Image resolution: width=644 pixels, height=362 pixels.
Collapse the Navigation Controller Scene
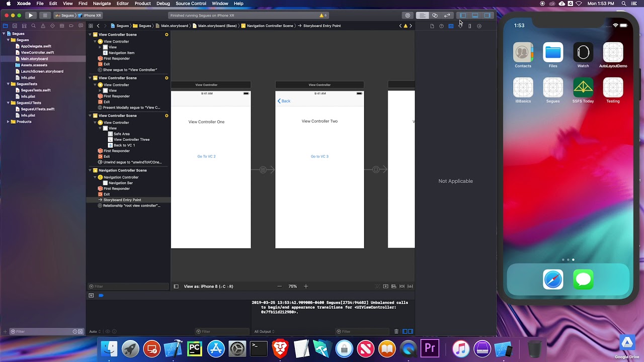tap(90, 170)
